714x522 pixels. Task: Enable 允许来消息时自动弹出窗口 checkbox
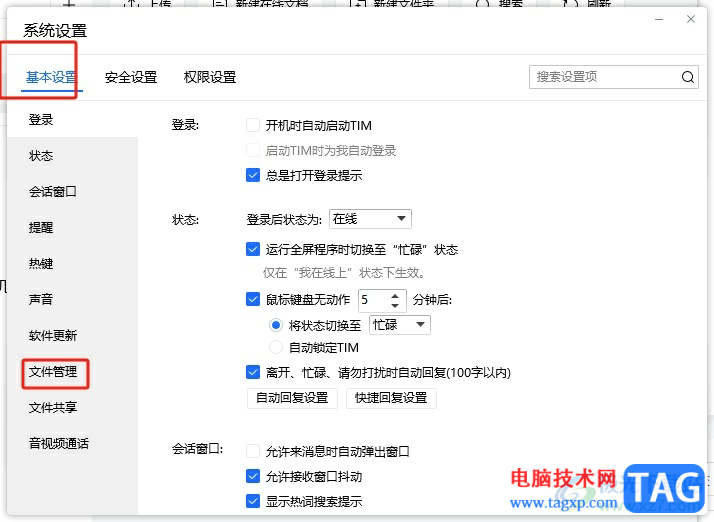coord(253,451)
